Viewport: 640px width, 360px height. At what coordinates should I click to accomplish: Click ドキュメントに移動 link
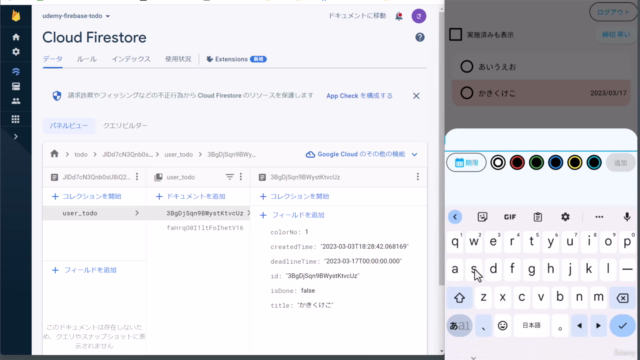357,16
